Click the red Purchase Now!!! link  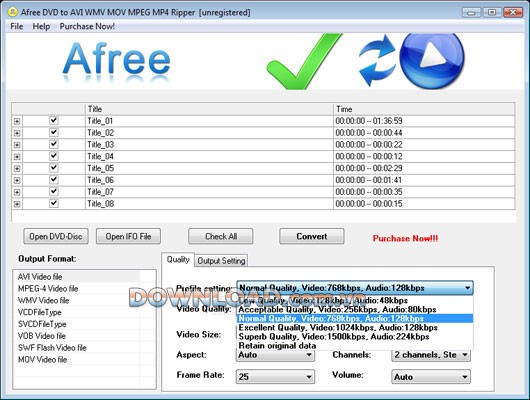(406, 238)
